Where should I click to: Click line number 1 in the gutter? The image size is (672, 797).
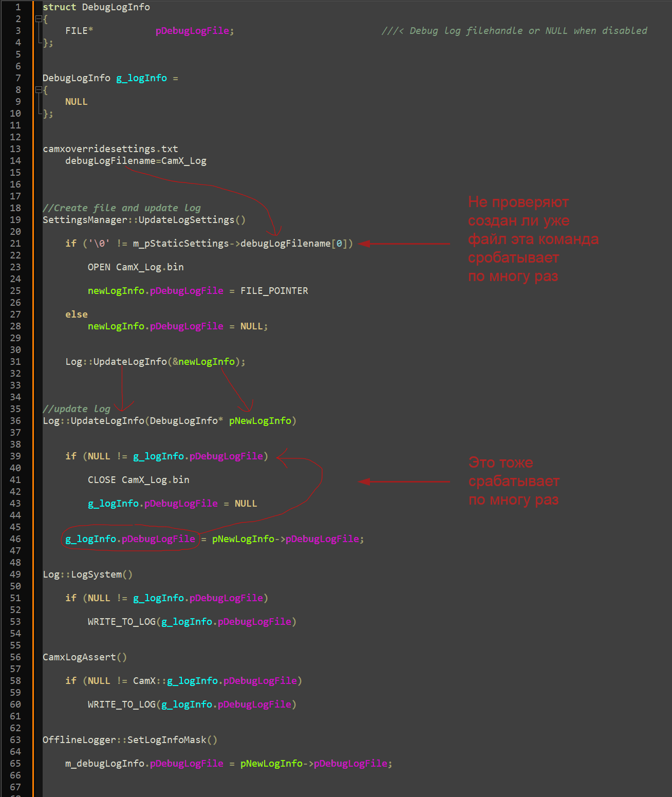tap(18, 7)
